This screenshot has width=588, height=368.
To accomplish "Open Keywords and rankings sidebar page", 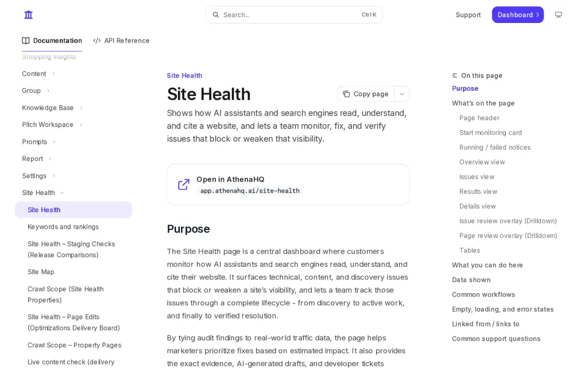I will point(63,227).
